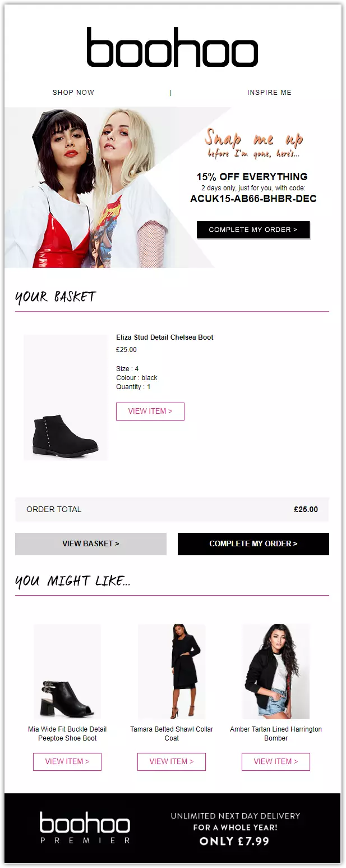Open the Inspire Me menu link
Image resolution: width=346 pixels, height=868 pixels.
coord(269,93)
